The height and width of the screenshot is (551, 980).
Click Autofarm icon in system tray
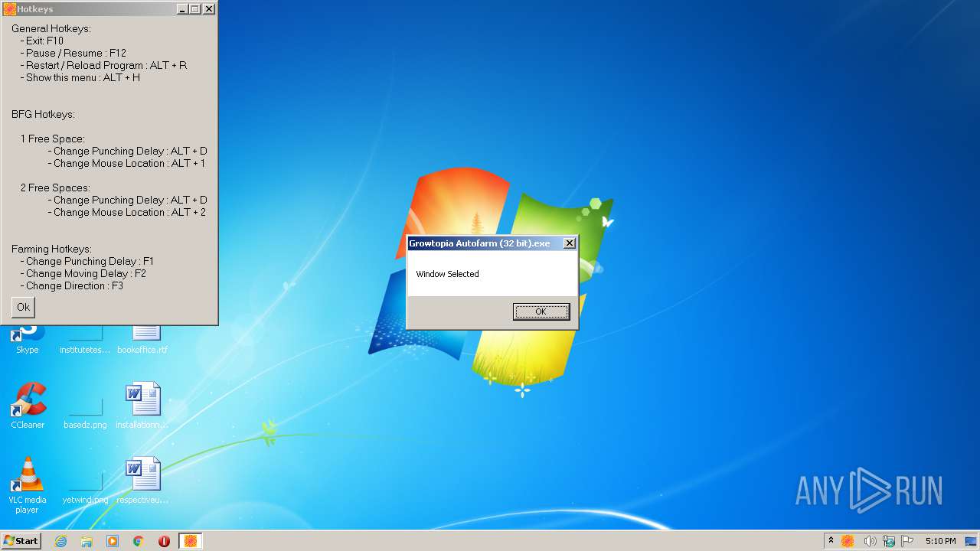848,541
